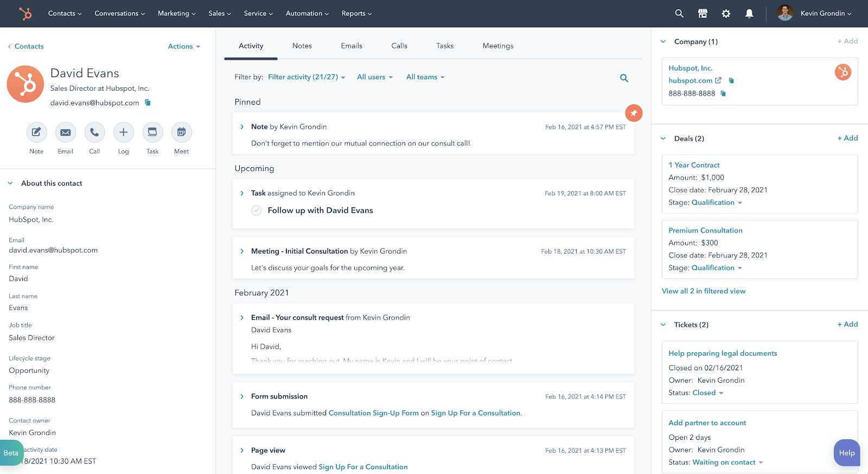Add a new ticket with + Add
The height and width of the screenshot is (474, 868).
tap(847, 325)
